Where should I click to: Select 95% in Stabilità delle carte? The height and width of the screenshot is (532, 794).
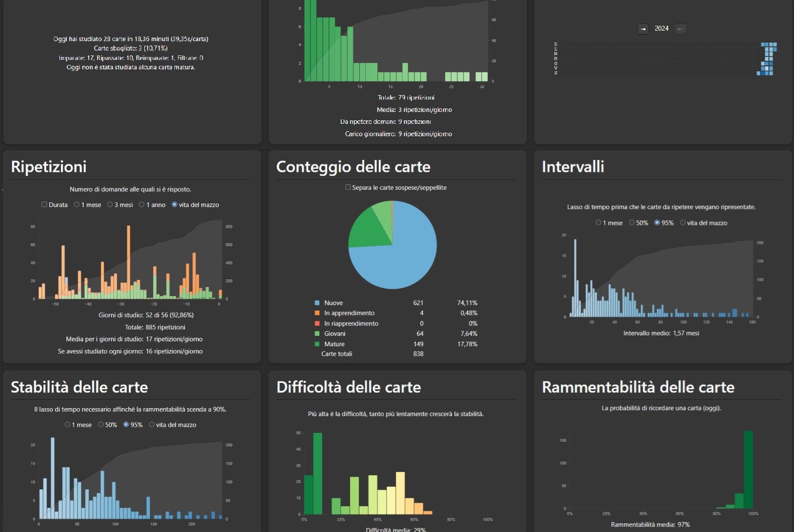(x=126, y=425)
